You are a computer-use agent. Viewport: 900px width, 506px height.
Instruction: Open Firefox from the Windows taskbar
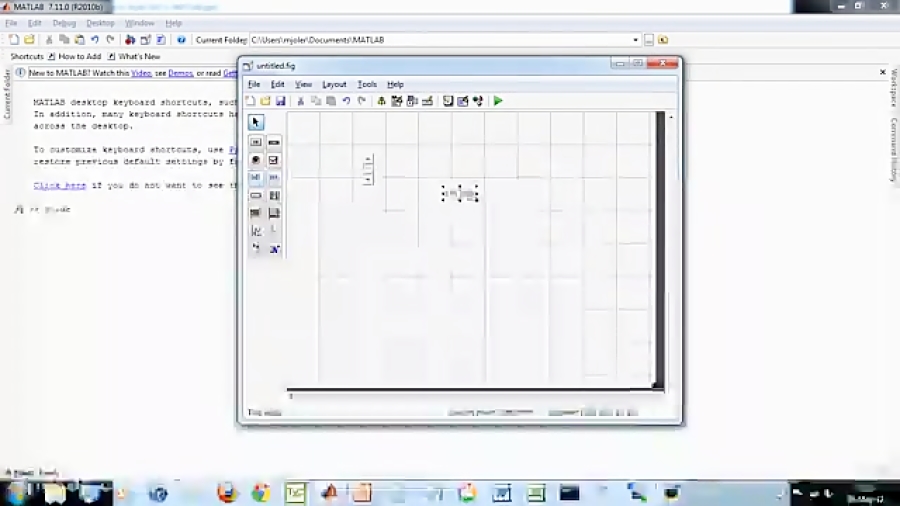pyautogui.click(x=227, y=493)
